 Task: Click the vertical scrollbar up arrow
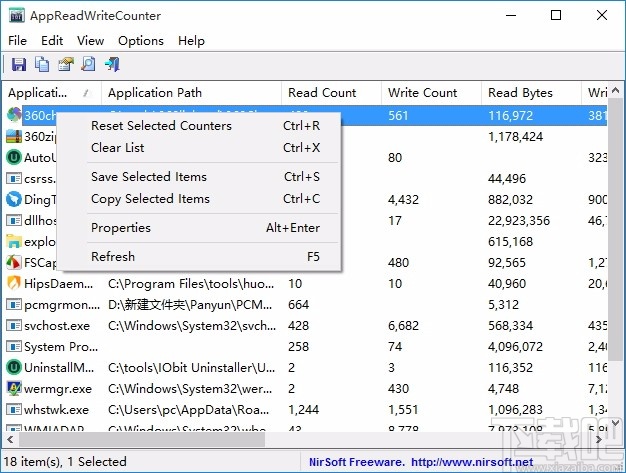coord(616,91)
